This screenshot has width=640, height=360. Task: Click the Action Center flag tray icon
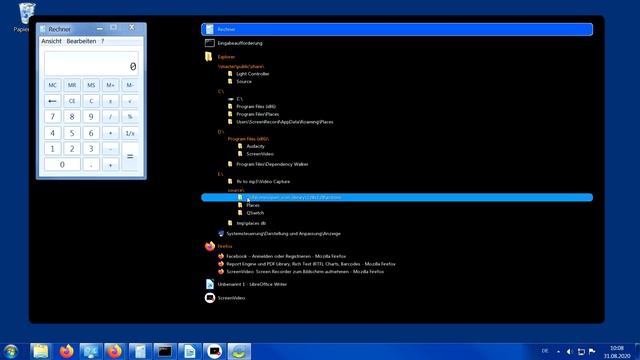(592, 351)
